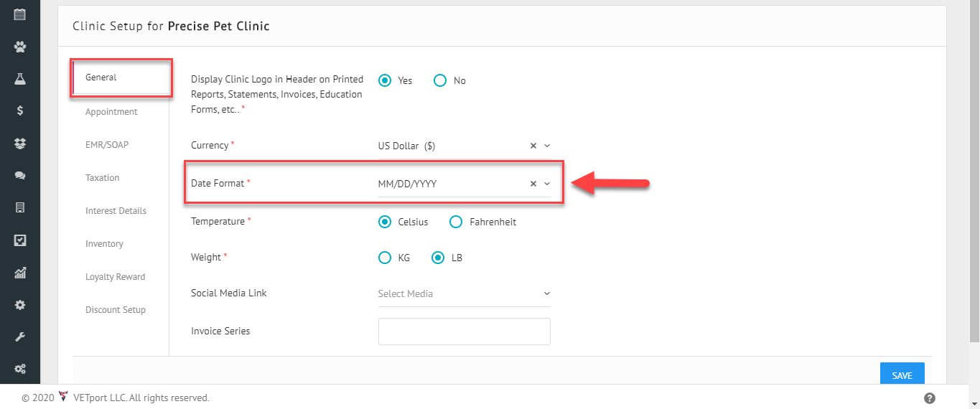Screen dimensions: 980x409
Task: Open the Loyalty Reward tab
Action: click(115, 277)
